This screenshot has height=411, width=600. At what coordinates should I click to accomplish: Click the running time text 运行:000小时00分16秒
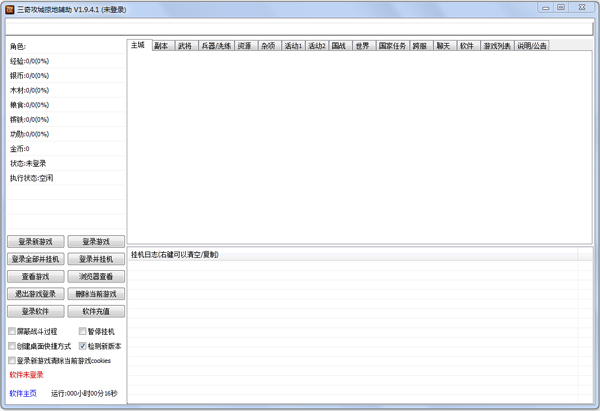(84, 393)
